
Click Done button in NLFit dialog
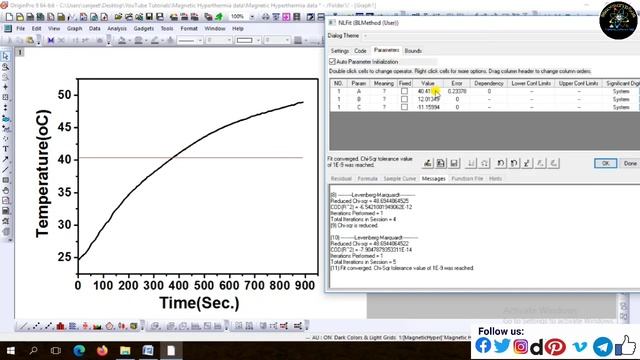coord(630,163)
